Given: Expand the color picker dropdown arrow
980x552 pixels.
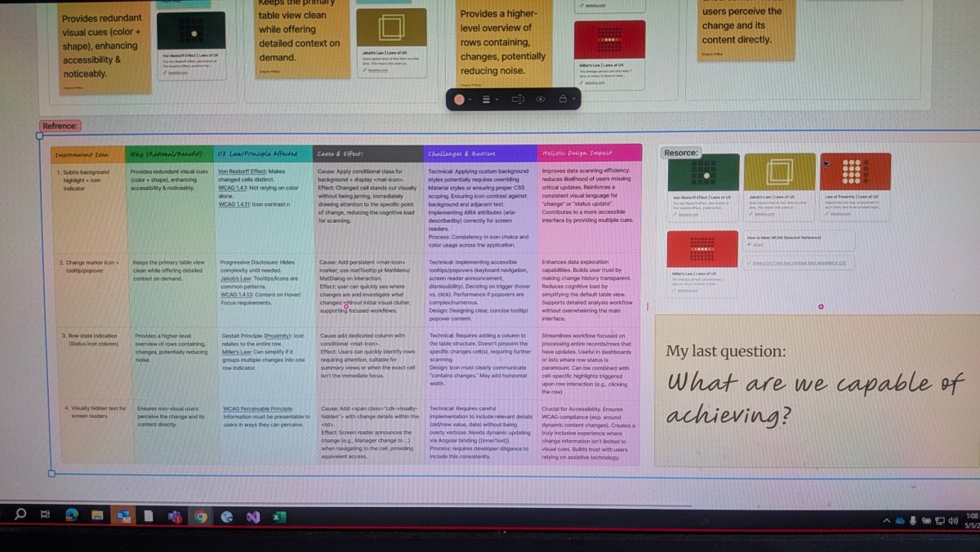Looking at the screenshot, I should click(x=471, y=100).
